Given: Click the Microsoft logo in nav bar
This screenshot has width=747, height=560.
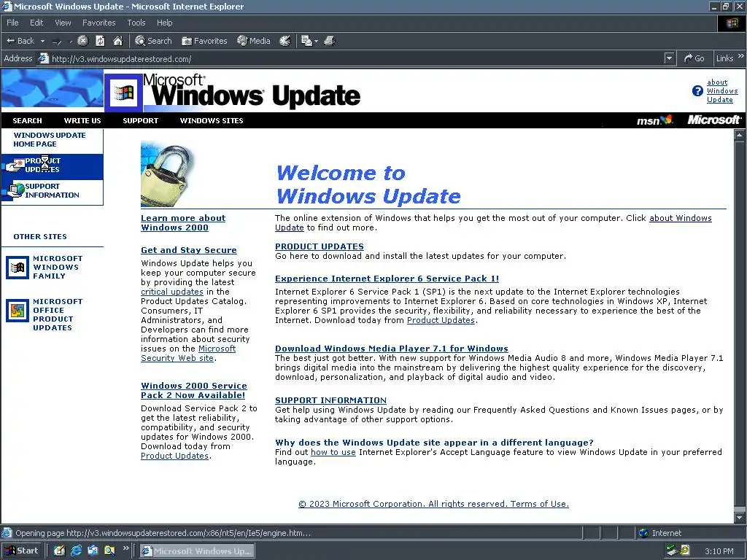Looking at the screenshot, I should click(714, 120).
